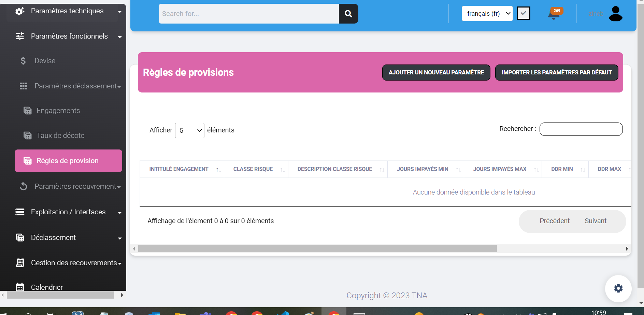This screenshot has height=315, width=644.
Task: Click the Paramètres recouvrement refresh icon
Action: [x=23, y=186]
